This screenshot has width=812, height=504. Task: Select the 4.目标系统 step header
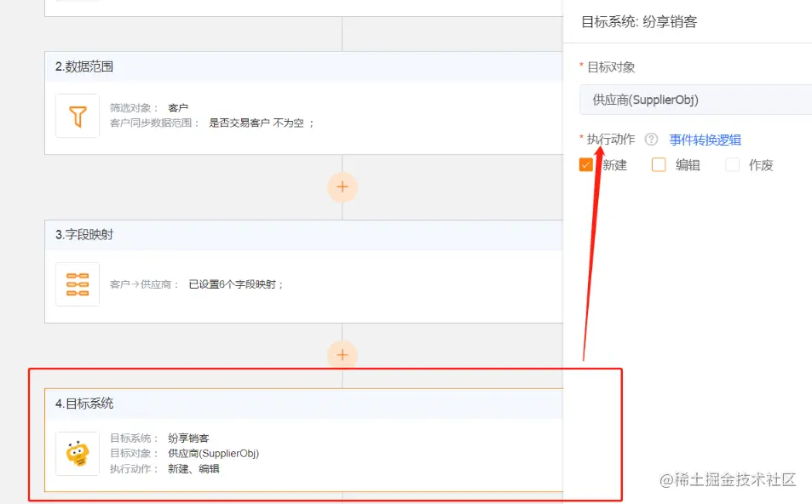pos(304,404)
